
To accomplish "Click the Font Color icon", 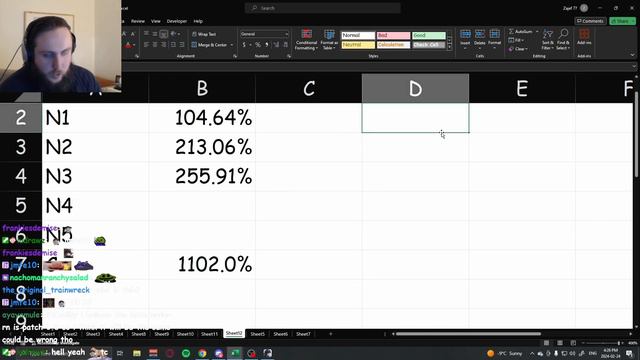I will tap(128, 45).
